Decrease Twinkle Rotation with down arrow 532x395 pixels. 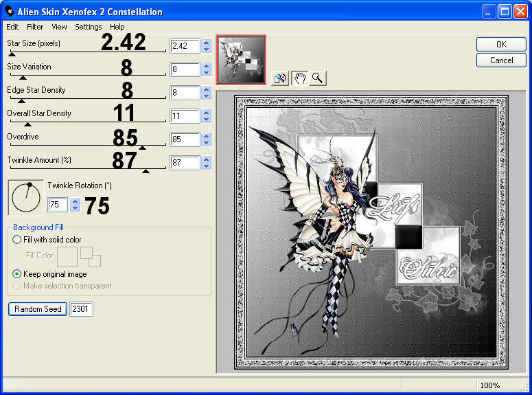[x=76, y=208]
